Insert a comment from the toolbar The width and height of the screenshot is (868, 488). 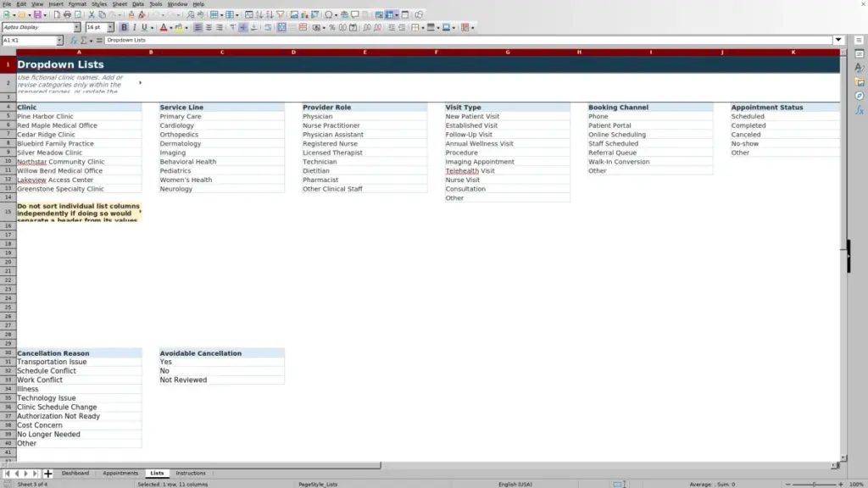coord(355,15)
